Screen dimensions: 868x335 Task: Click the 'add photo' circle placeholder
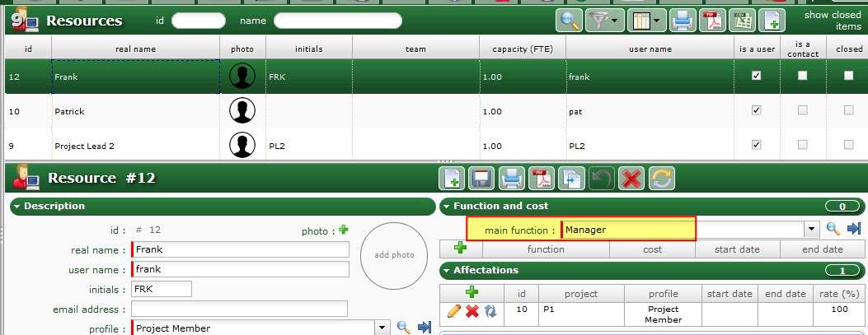(393, 255)
